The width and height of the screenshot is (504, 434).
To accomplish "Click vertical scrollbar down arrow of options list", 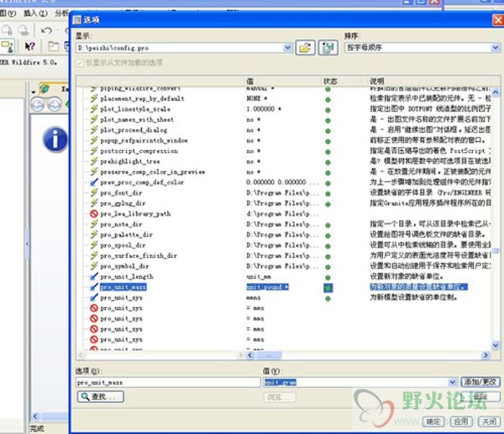I will 495,345.
